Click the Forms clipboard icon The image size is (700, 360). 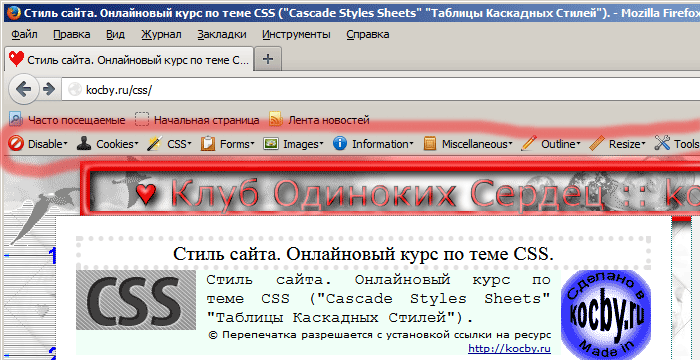(208, 144)
